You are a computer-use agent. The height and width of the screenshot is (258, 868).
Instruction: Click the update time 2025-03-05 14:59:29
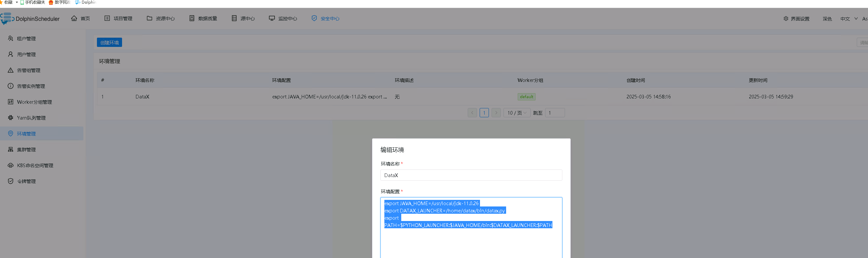click(771, 96)
